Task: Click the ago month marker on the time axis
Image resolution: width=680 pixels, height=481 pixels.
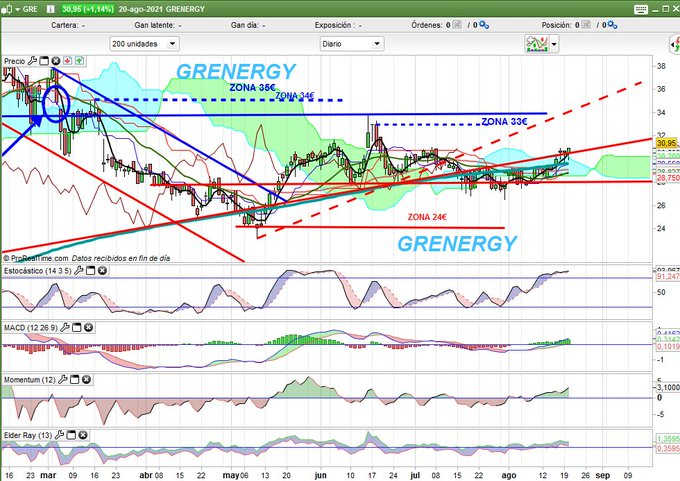Action: tap(509, 475)
